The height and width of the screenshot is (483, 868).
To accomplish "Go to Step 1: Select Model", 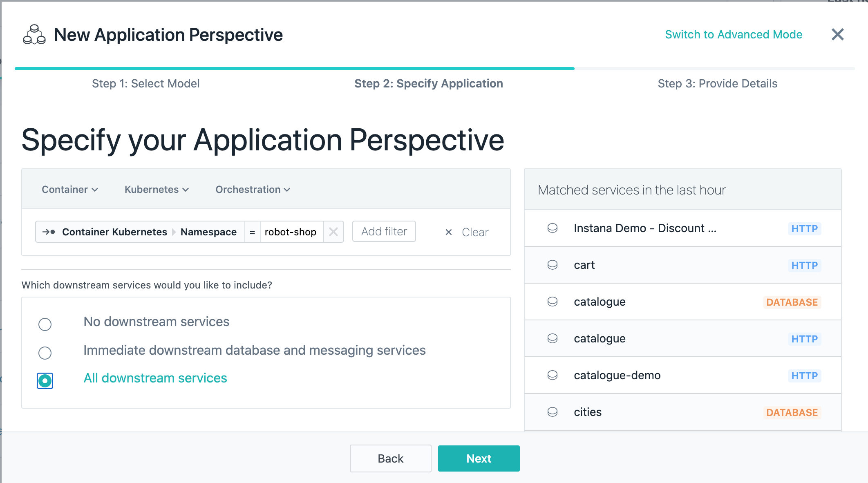I will click(146, 83).
